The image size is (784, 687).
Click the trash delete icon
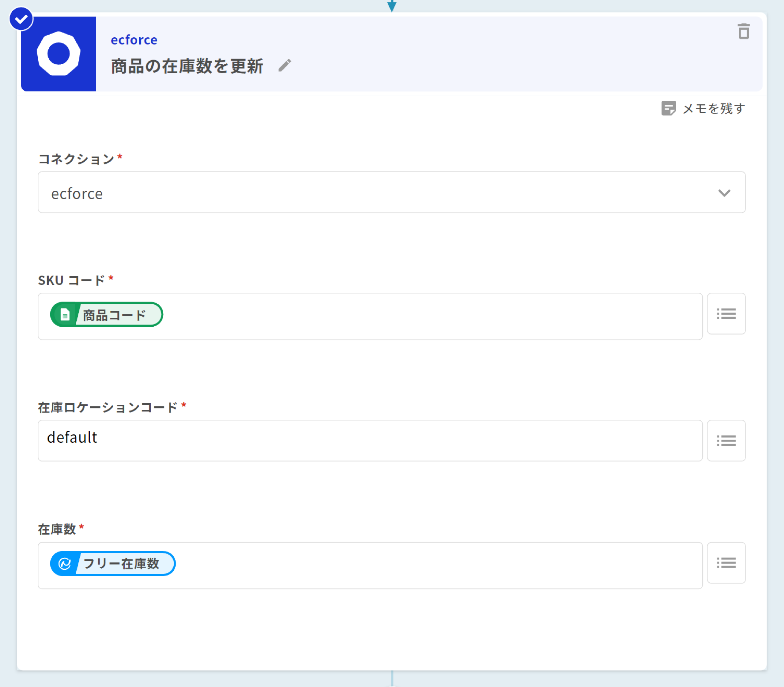coord(743,32)
